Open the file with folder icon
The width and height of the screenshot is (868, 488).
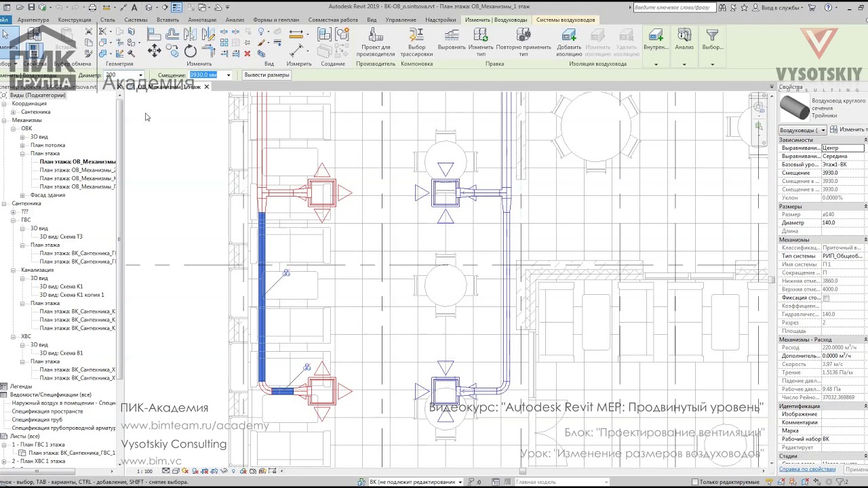[x=18, y=7]
